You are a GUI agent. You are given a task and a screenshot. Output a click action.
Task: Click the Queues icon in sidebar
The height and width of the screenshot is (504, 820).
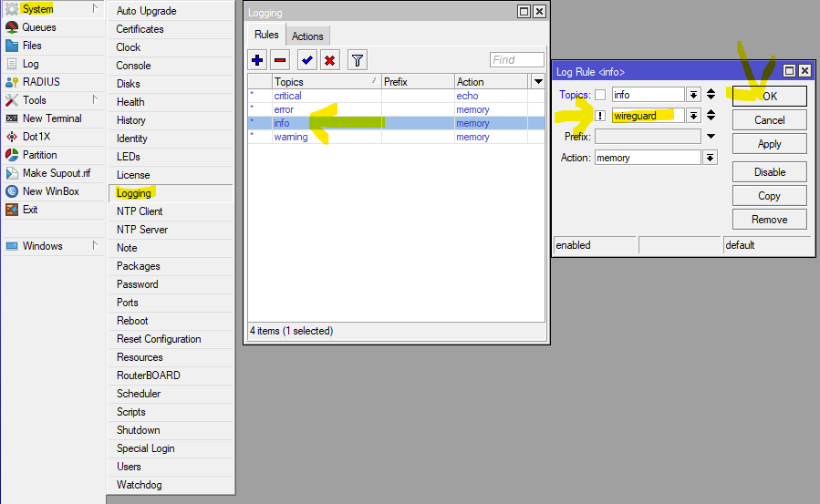click(12, 27)
